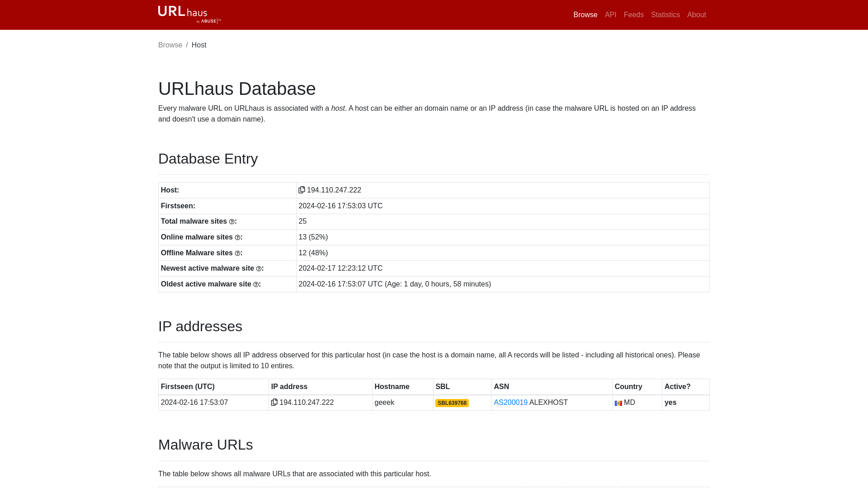Click the Host breadcrumb item
Viewport: 868px width, 488px height.
click(199, 45)
